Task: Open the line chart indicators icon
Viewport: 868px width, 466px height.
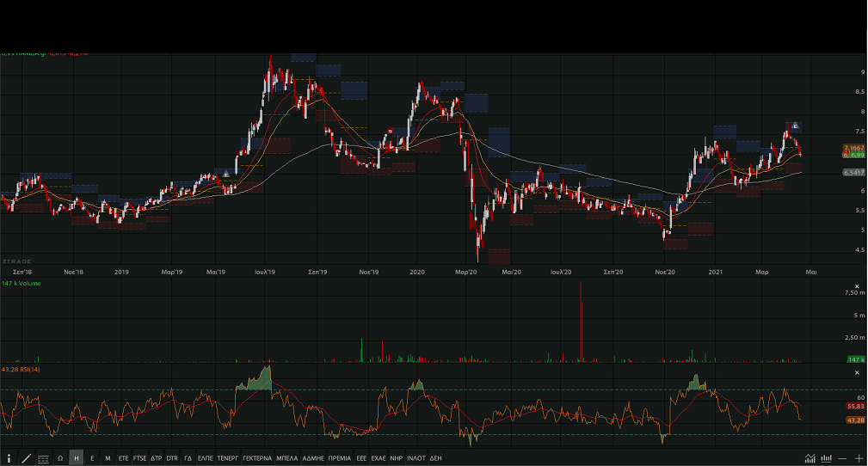Action: [x=810, y=458]
